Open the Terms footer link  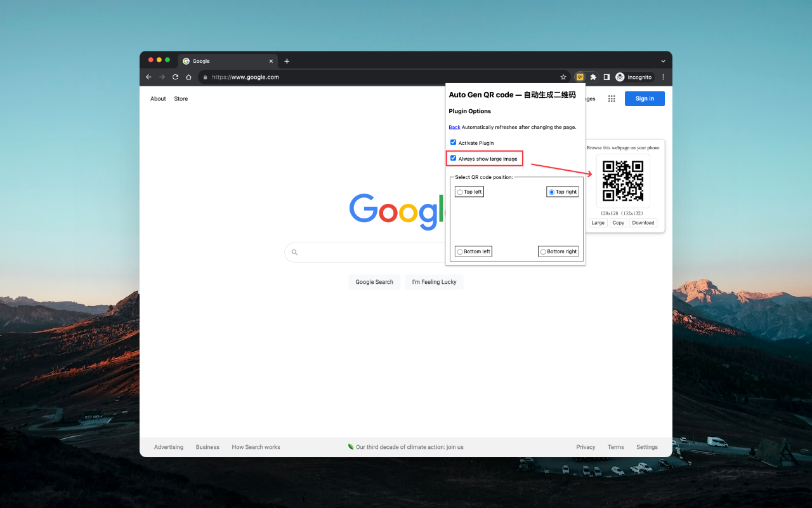point(616,447)
